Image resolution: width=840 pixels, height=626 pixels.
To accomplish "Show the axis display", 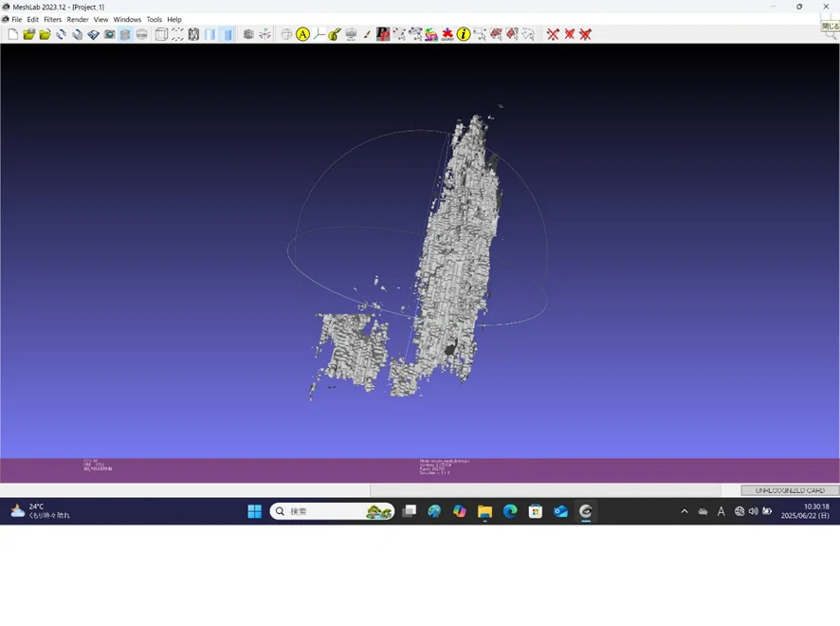I will click(x=265, y=34).
